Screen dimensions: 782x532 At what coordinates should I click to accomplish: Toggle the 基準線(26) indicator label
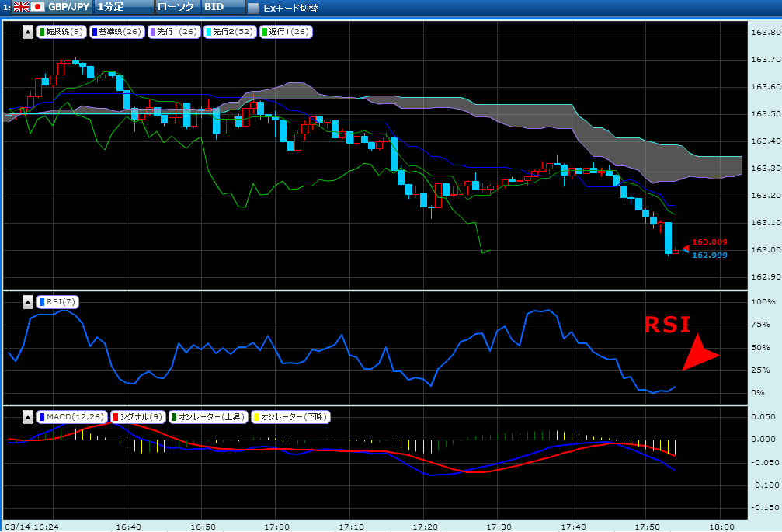coord(116,32)
